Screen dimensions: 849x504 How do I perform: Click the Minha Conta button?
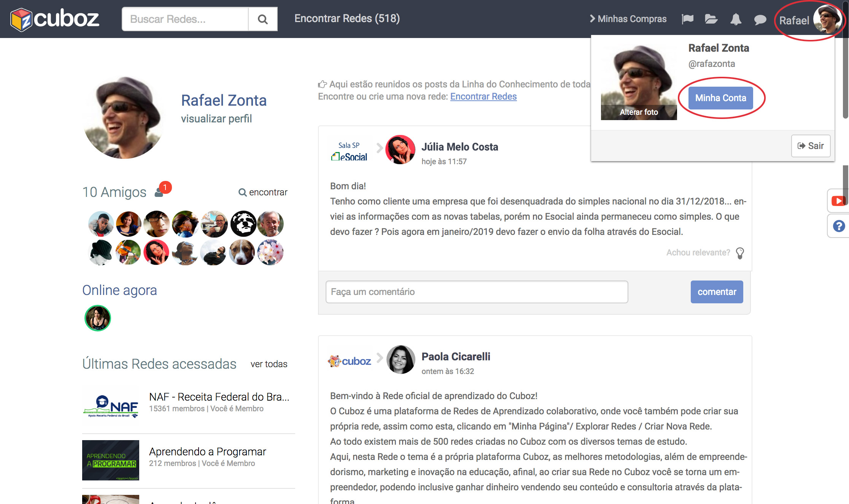720,98
